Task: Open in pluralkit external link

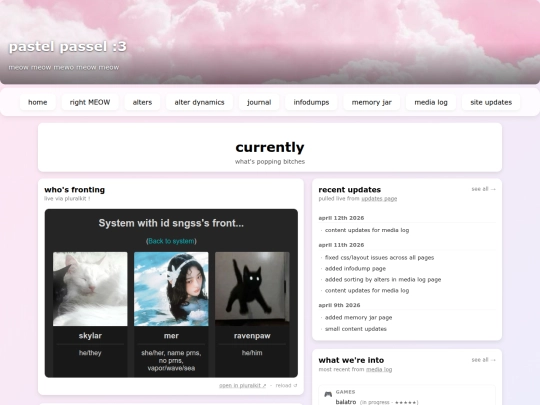Action: point(242,385)
